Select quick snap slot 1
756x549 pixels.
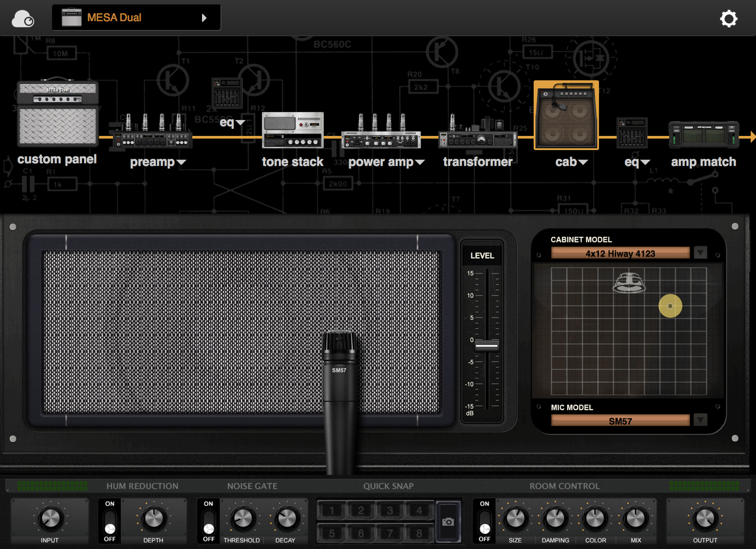pos(332,511)
